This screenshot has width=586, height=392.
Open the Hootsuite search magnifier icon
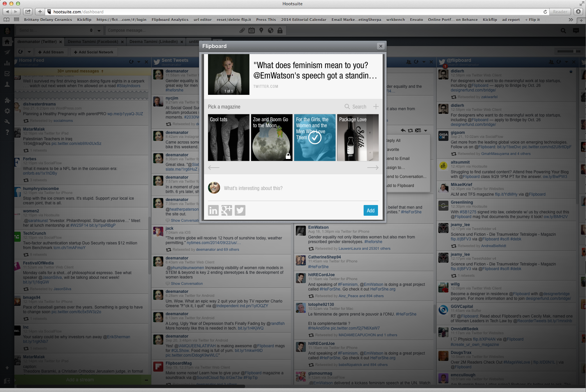click(563, 31)
